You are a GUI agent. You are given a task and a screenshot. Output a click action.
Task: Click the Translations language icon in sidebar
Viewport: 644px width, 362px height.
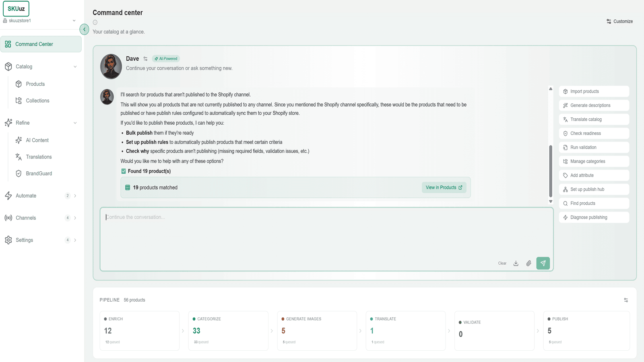tap(19, 157)
